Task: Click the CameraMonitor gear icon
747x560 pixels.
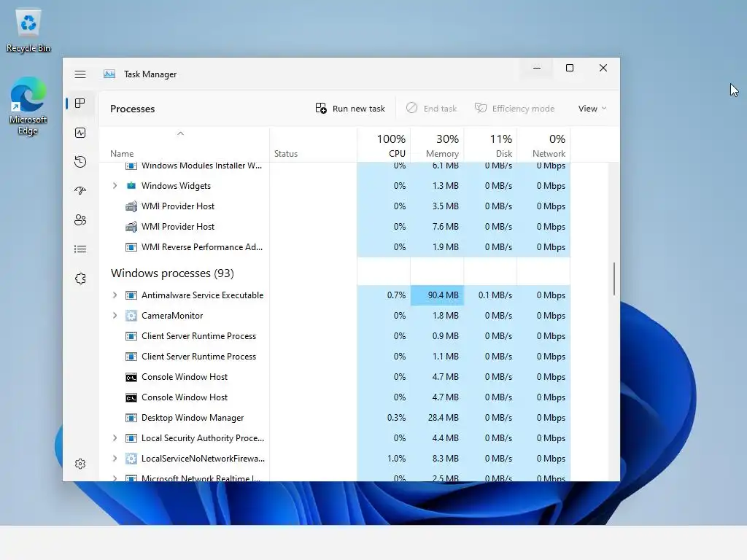Action: 131,316
